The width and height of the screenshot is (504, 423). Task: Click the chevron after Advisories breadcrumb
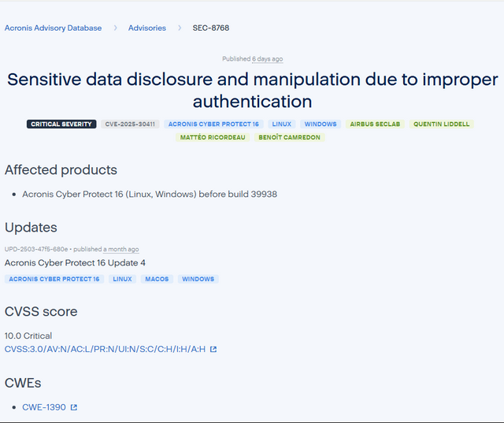(180, 28)
